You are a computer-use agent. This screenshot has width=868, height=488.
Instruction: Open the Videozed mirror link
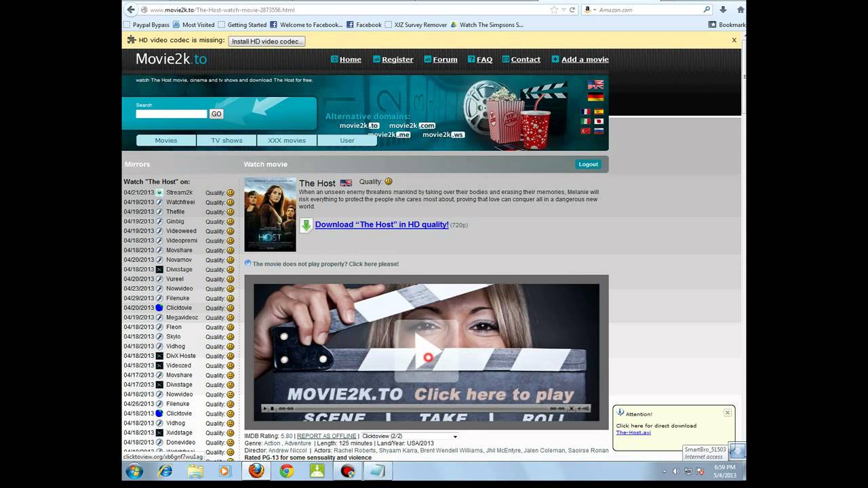(179, 365)
